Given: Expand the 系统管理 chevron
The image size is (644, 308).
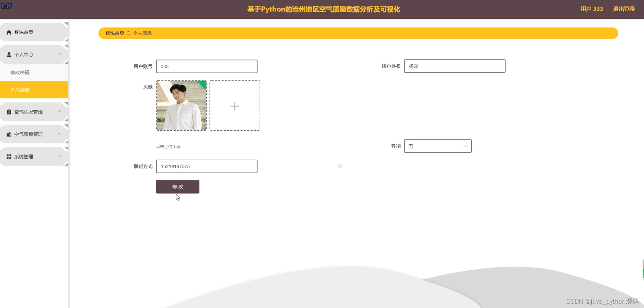Looking at the screenshot, I should (x=59, y=156).
